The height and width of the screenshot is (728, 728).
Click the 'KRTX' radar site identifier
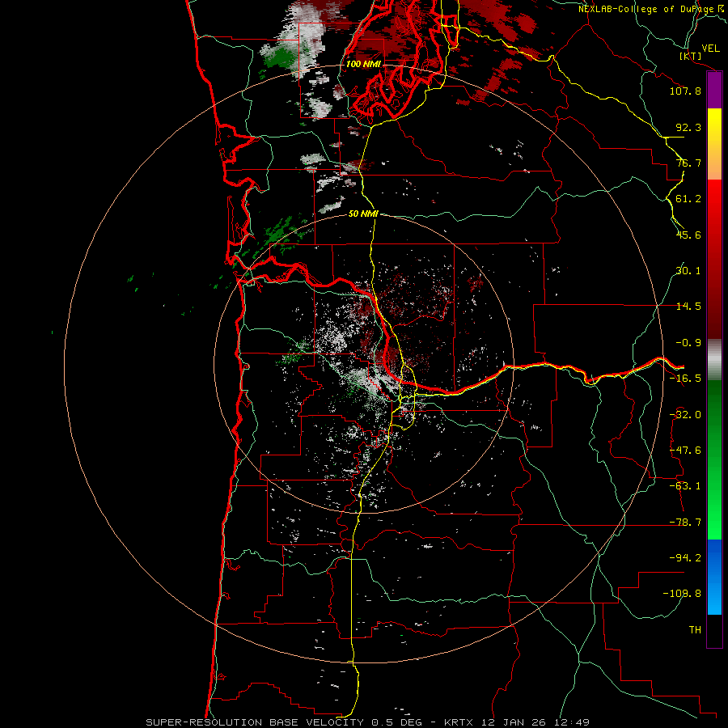point(459,722)
